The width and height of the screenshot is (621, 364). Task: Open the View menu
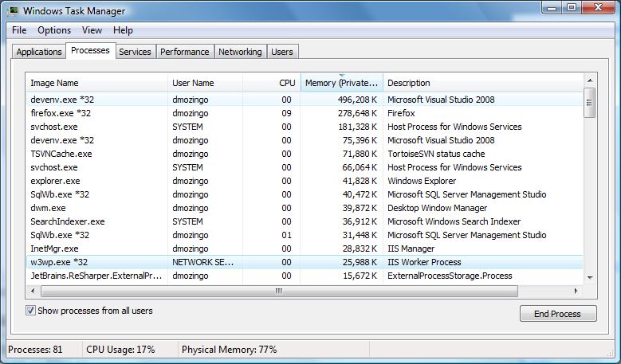(x=92, y=30)
